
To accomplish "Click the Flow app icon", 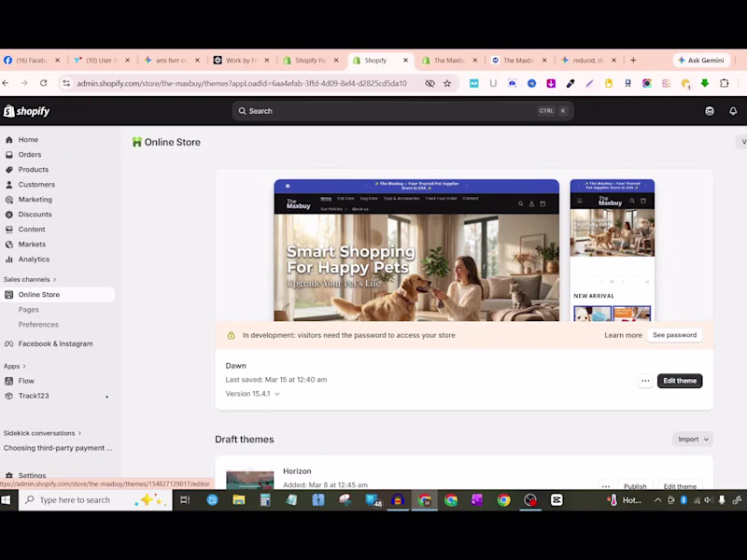I will tap(9, 381).
